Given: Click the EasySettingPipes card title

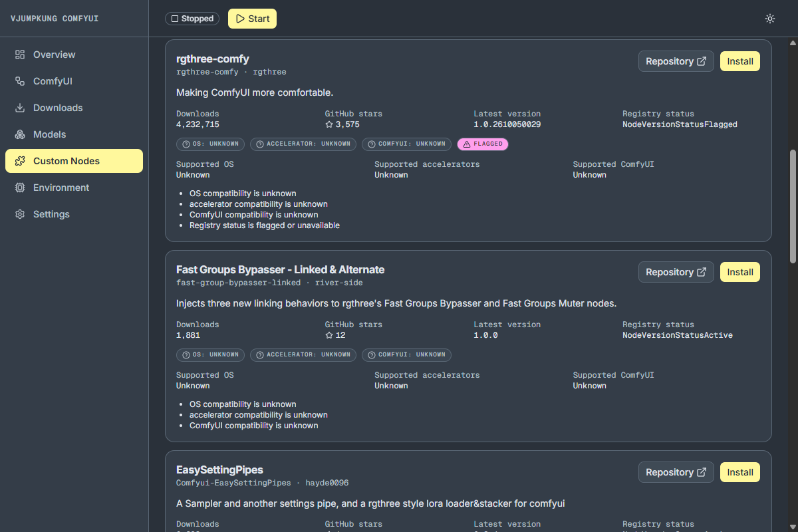Looking at the screenshot, I should coord(219,470).
